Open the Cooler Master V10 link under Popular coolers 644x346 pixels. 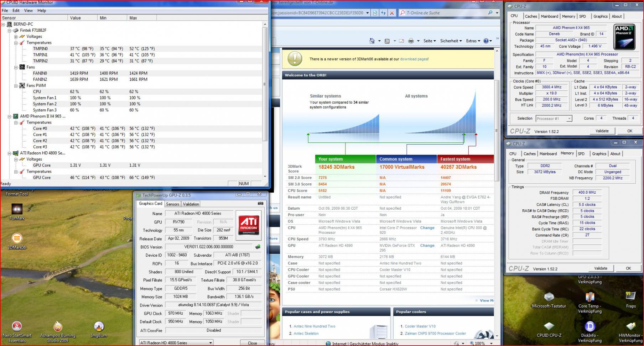[420, 326]
